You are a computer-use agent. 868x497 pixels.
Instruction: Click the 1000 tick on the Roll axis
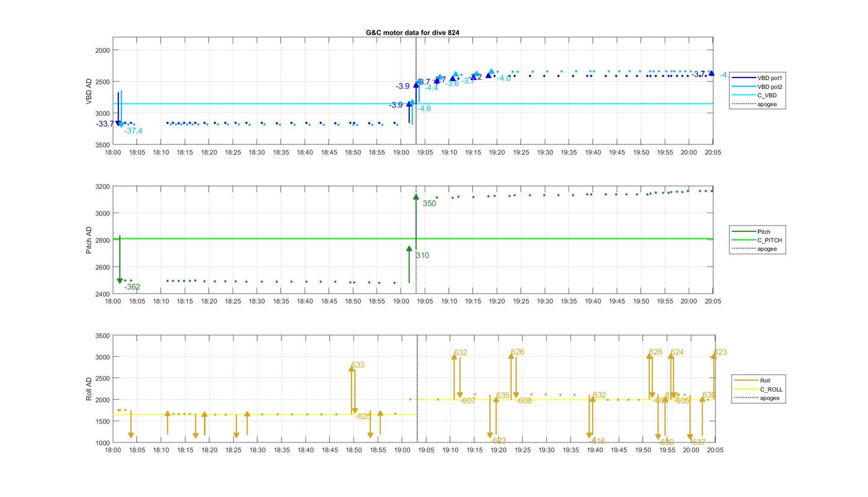click(x=101, y=442)
